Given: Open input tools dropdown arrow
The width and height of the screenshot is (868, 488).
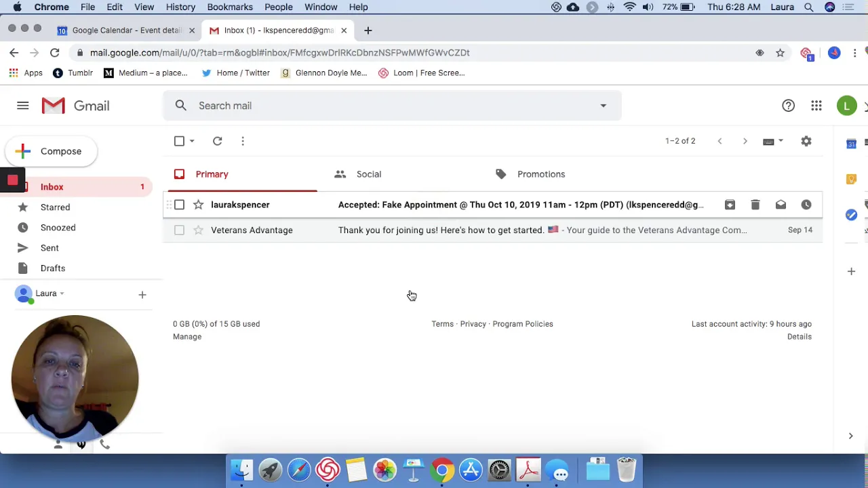Looking at the screenshot, I should (x=781, y=141).
